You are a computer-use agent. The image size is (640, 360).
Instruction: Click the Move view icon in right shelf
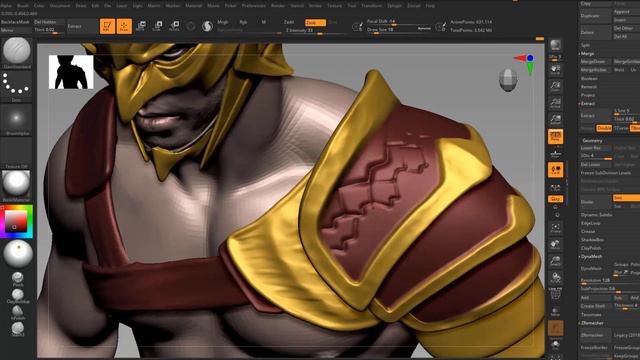tap(556, 244)
